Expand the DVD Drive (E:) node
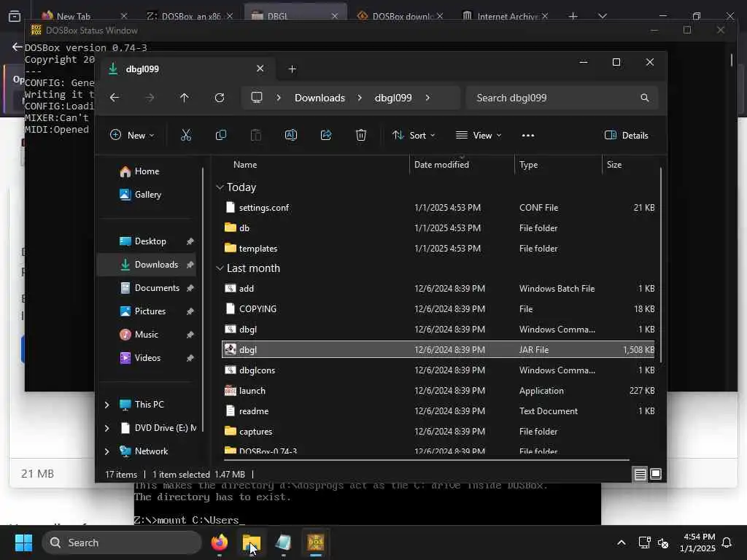The width and height of the screenshot is (747, 560). coord(107,427)
